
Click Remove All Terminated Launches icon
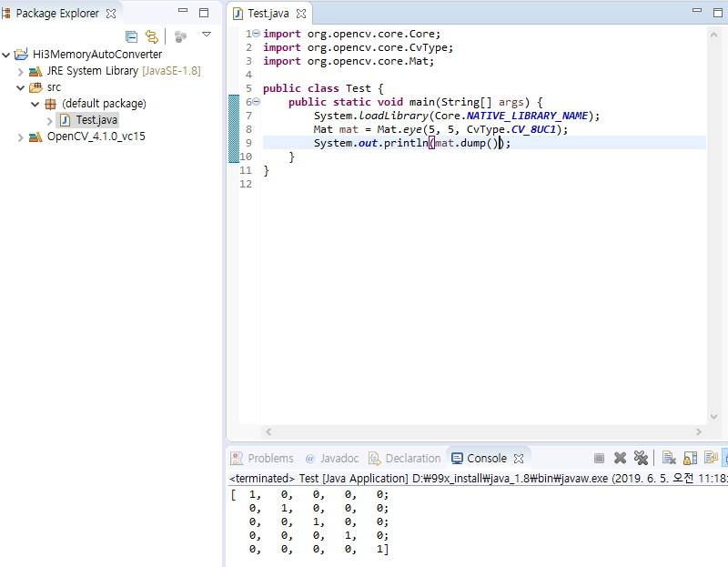point(641,458)
